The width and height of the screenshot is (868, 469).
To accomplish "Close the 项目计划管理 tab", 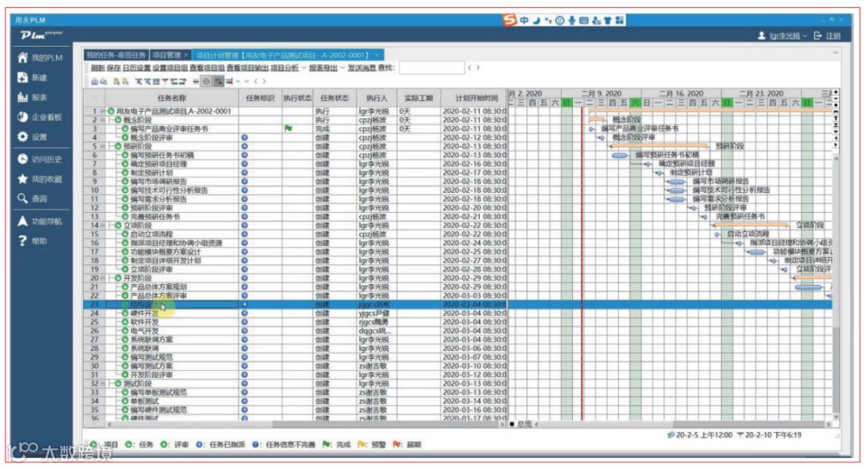I will [377, 55].
